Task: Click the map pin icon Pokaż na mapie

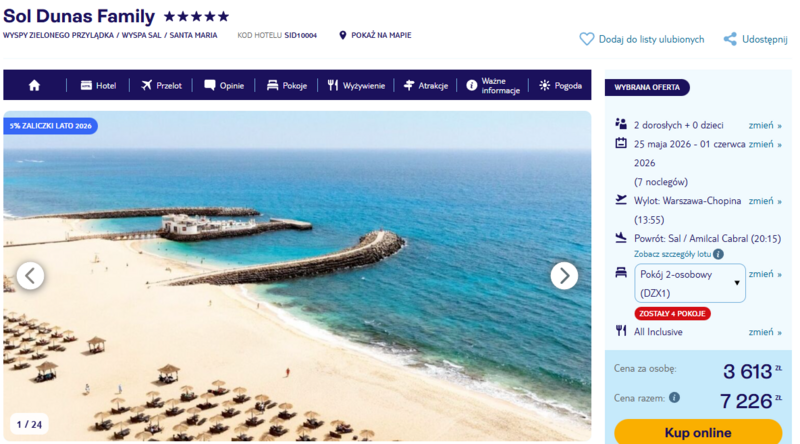Action: tap(343, 35)
